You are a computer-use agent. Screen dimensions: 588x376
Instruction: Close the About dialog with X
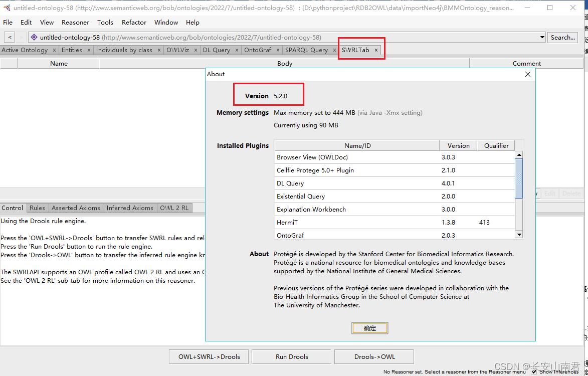[x=528, y=74]
